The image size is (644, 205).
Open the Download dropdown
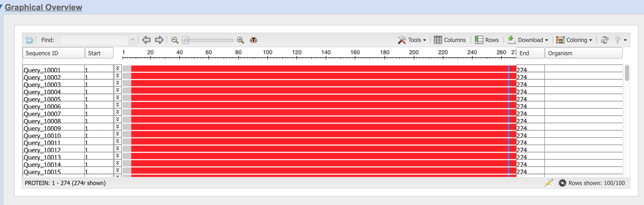tap(528, 40)
